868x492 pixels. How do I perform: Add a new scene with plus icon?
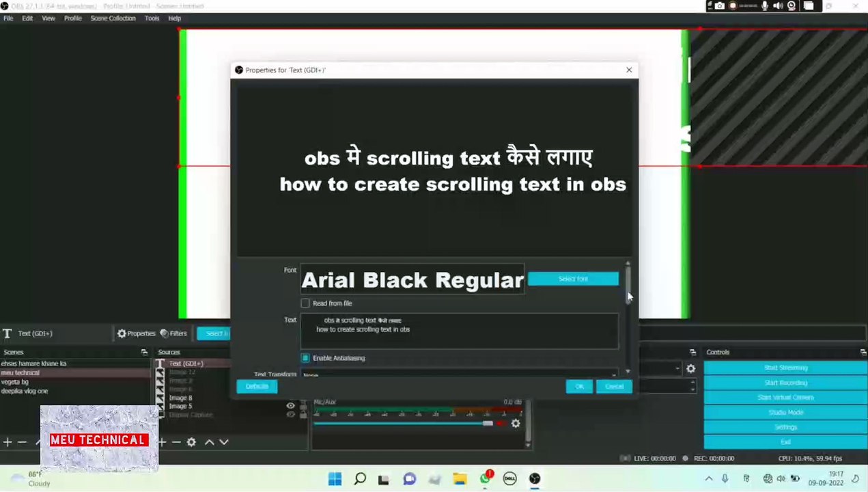tap(7, 442)
